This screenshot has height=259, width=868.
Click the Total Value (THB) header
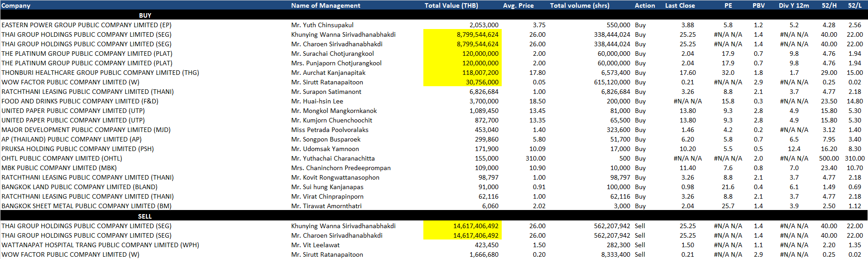[451, 5]
